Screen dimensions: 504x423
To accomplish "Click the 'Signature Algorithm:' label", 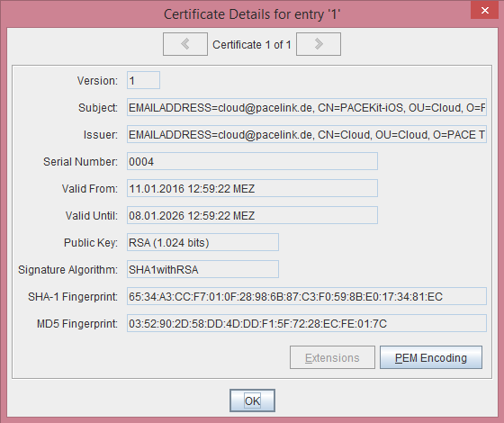I will [67, 270].
